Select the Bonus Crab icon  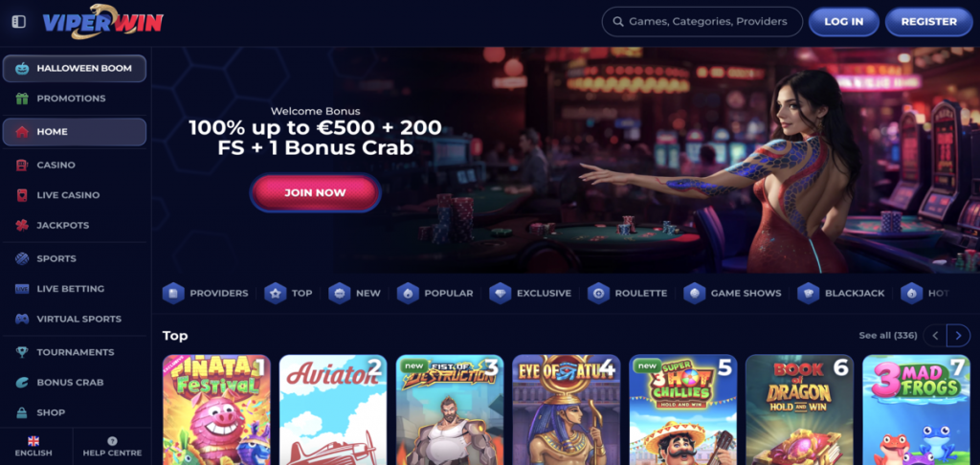(x=23, y=382)
